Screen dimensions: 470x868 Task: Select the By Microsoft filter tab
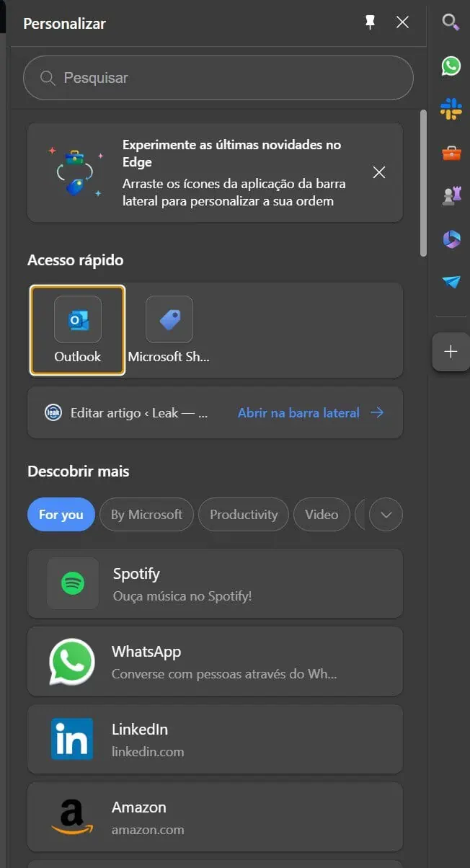tap(146, 515)
